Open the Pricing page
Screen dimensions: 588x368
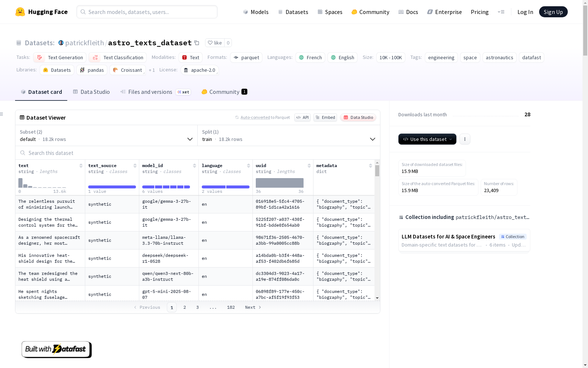click(x=480, y=12)
